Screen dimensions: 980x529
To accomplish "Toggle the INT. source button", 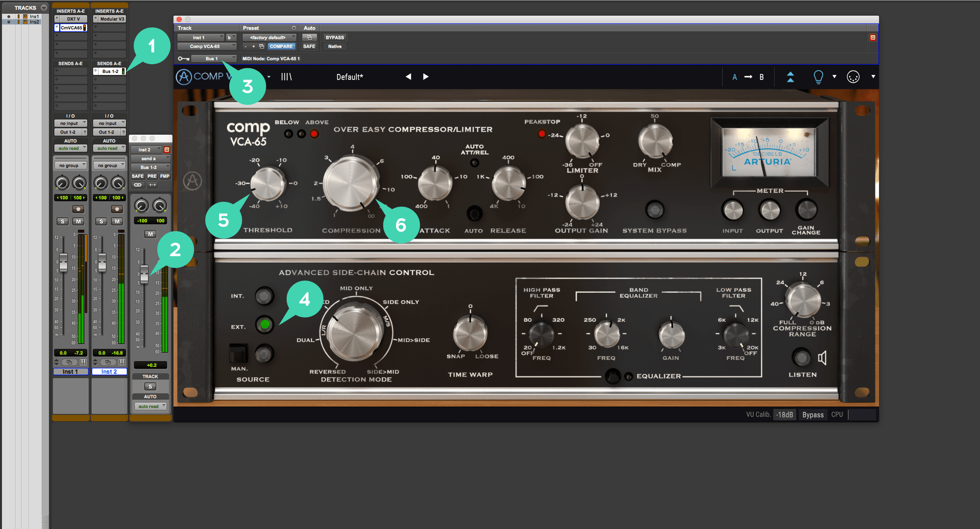I will point(264,295).
